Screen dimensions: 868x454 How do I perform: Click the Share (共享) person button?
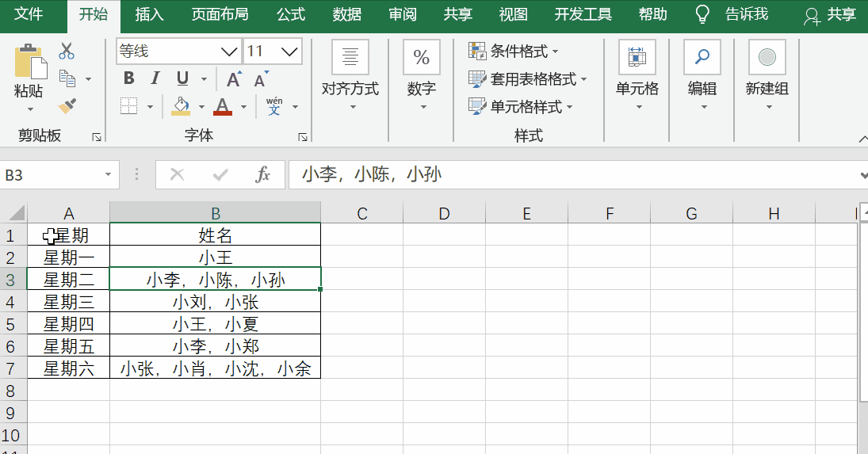pos(829,15)
